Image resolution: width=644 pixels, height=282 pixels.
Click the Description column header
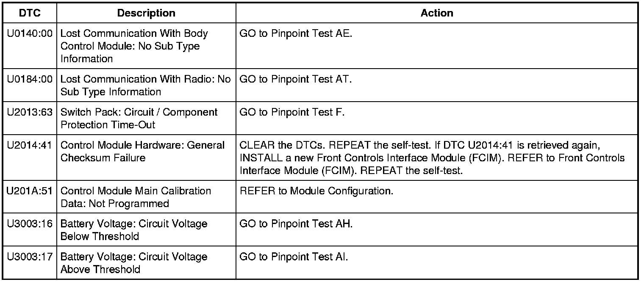pos(146,13)
